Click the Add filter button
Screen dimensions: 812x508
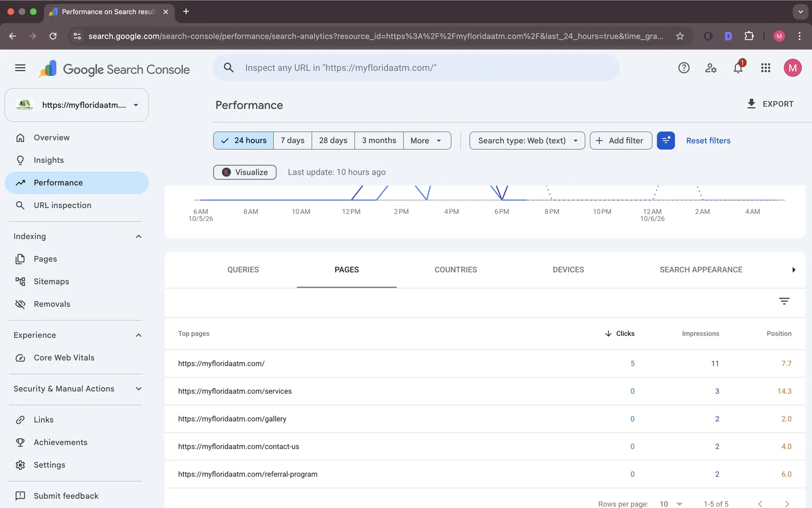tap(621, 141)
